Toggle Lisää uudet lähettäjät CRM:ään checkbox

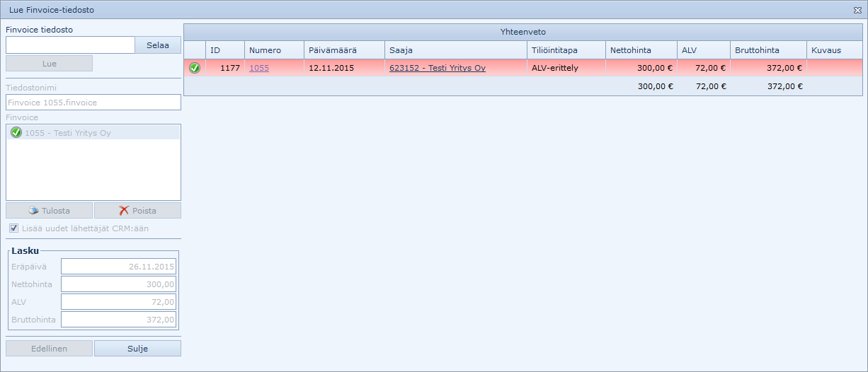[14, 228]
